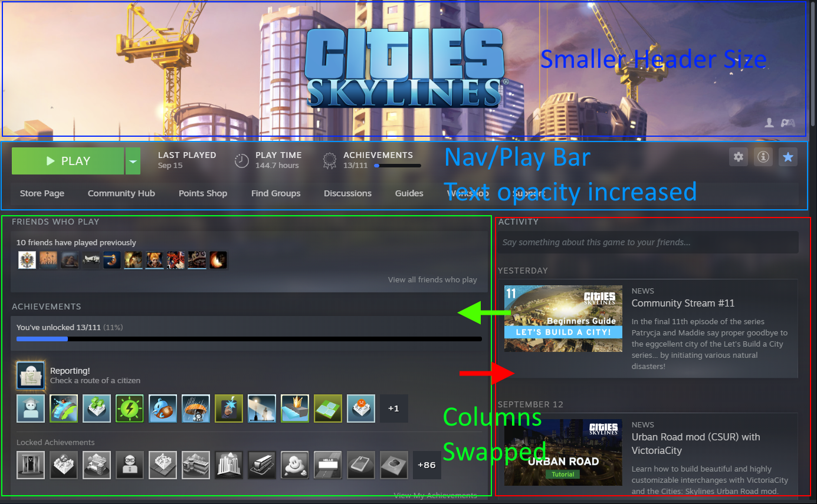Open the white airplane friend avatar
This screenshot has height=504, width=817.
click(91, 260)
